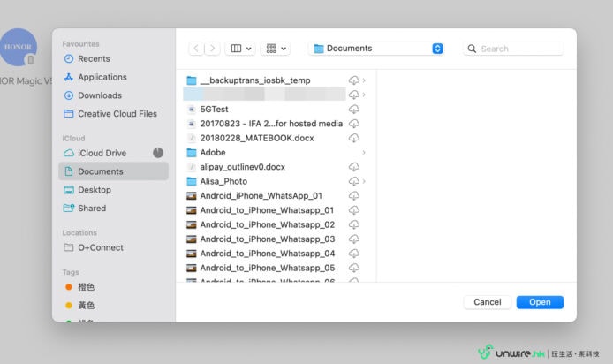Expand the Adobe folder chevron
The width and height of the screenshot is (613, 364).
tap(364, 153)
